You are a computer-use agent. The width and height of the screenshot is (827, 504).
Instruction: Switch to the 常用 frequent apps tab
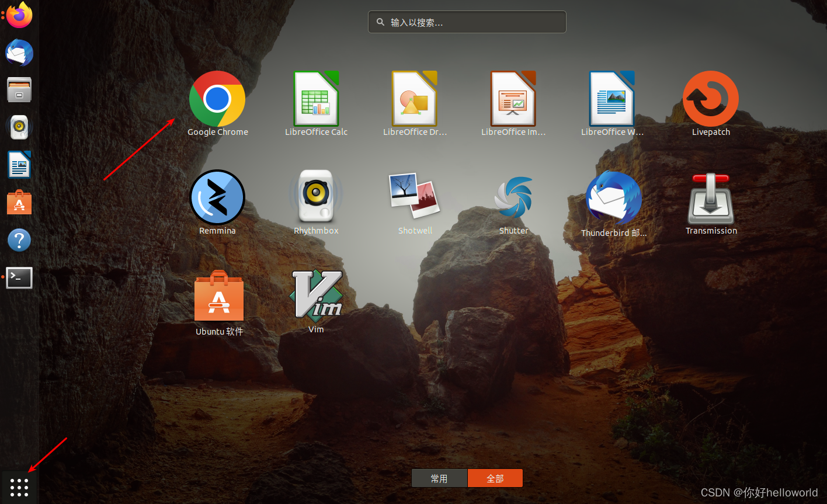[439, 478]
